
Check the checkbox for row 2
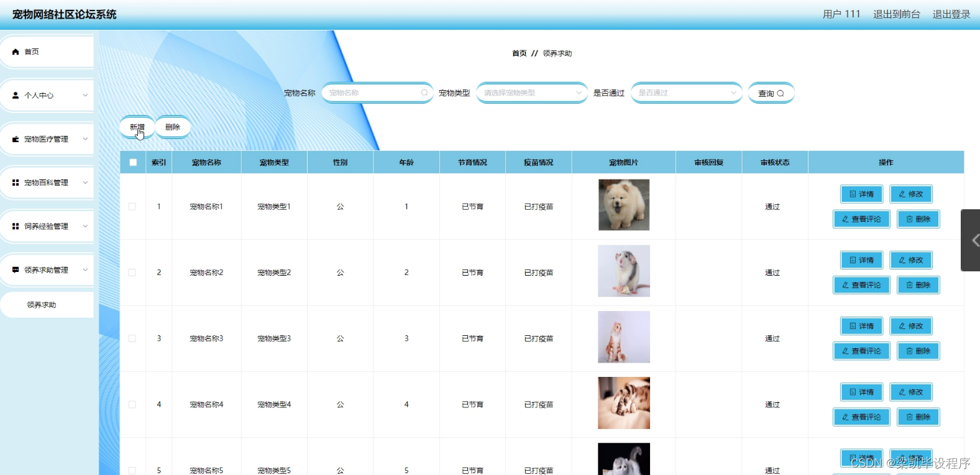(132, 272)
